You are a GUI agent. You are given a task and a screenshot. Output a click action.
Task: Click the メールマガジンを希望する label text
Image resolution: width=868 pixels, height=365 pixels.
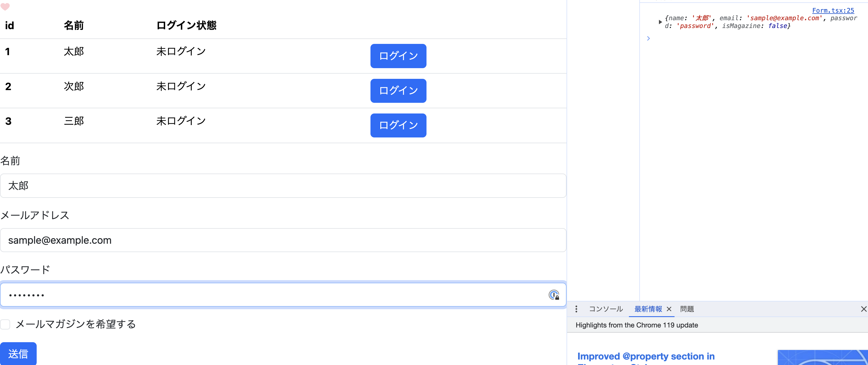[76, 324]
